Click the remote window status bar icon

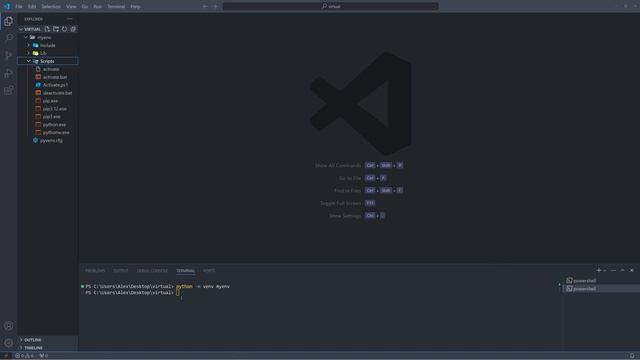[6, 356]
